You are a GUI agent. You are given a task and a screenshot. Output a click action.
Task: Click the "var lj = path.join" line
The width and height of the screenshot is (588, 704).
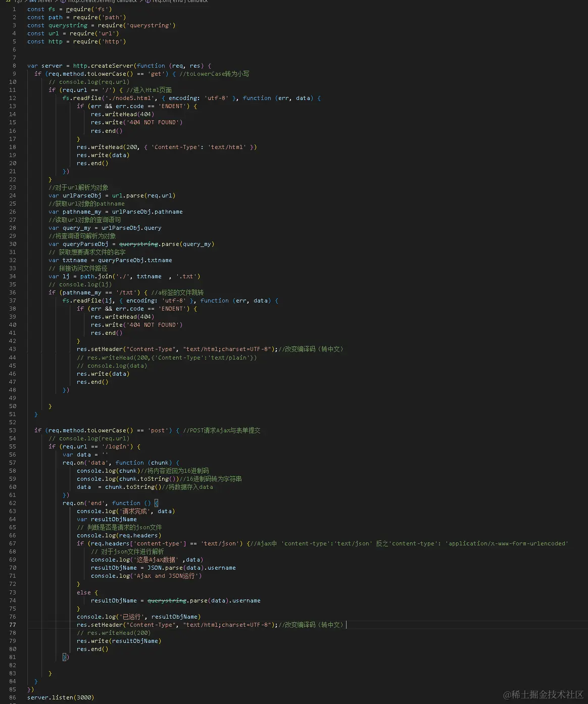(124, 276)
